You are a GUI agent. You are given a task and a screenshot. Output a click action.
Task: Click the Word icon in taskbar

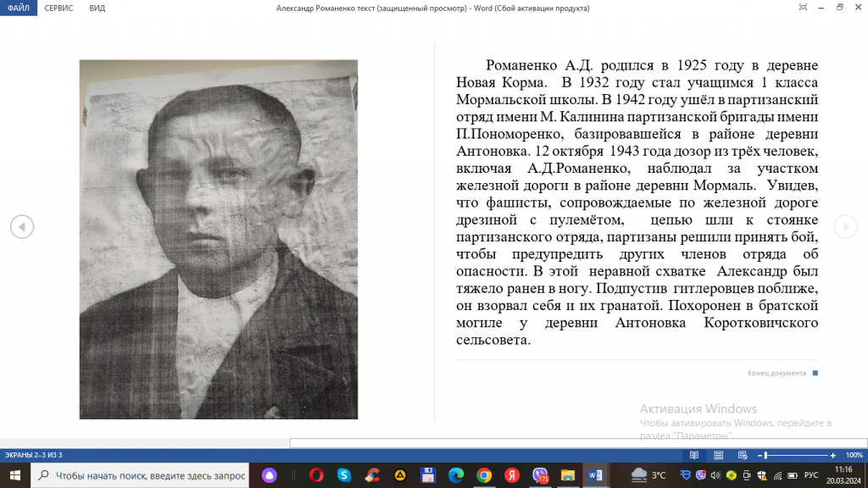coord(596,475)
